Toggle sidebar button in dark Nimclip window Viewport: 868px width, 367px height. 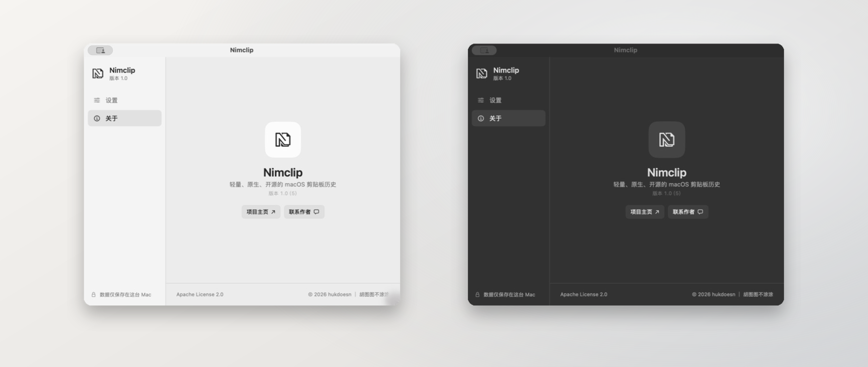(x=484, y=50)
